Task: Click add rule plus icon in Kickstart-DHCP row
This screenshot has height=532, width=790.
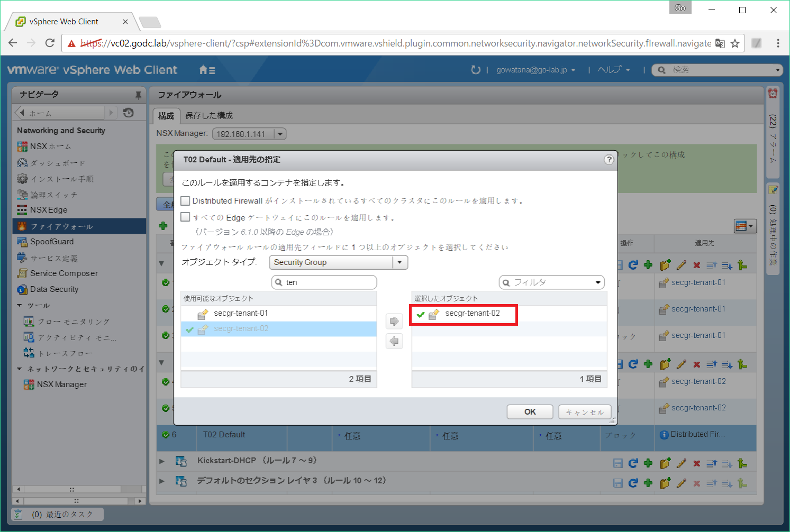Action: coord(648,463)
